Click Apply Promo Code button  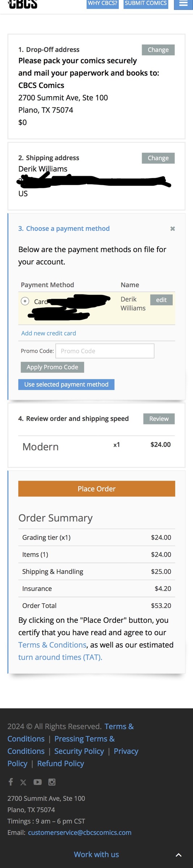53,367
